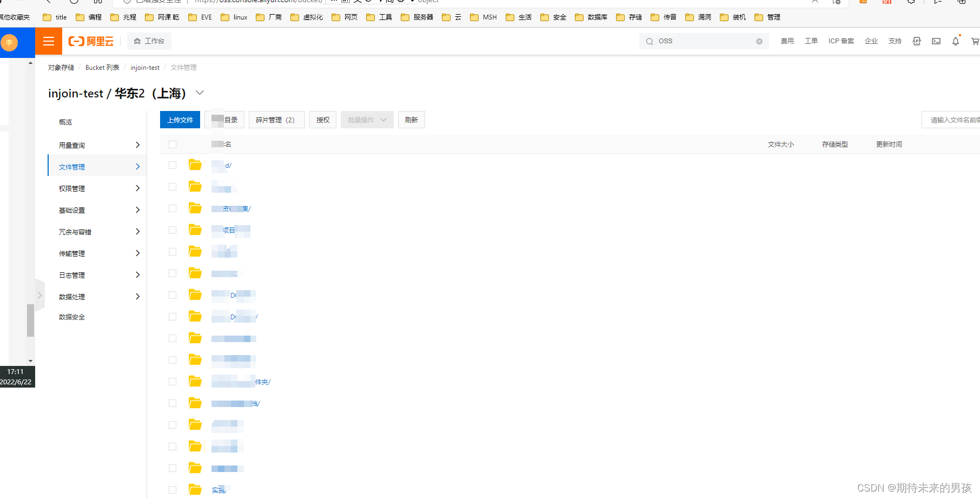The height and width of the screenshot is (498, 980).
Task: Expand the 日志管理 sidebar chevron
Action: (x=137, y=275)
